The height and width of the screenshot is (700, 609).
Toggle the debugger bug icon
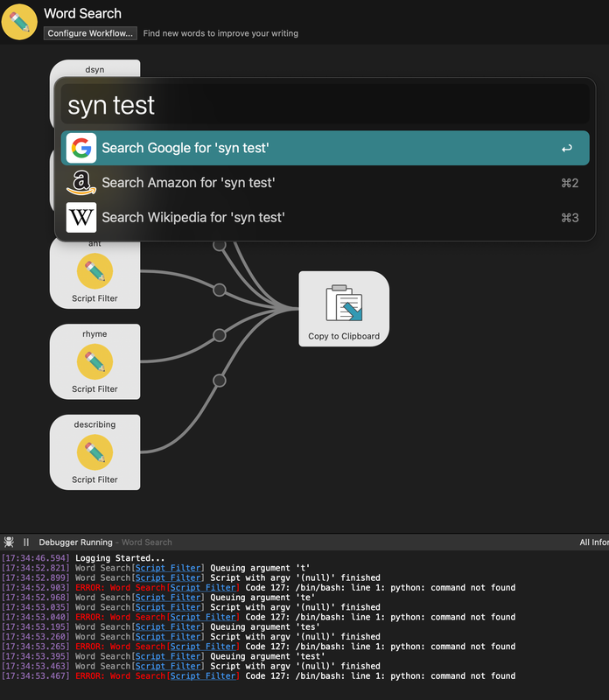[9, 542]
